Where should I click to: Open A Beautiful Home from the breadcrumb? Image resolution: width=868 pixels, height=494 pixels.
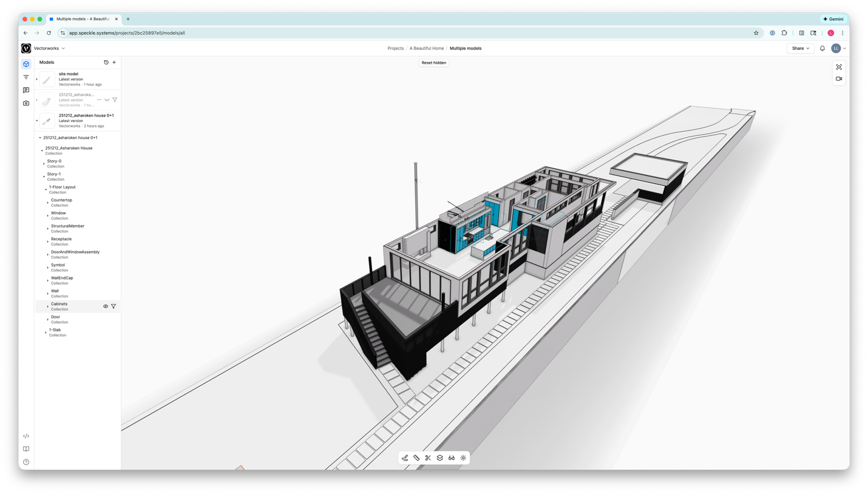click(427, 48)
